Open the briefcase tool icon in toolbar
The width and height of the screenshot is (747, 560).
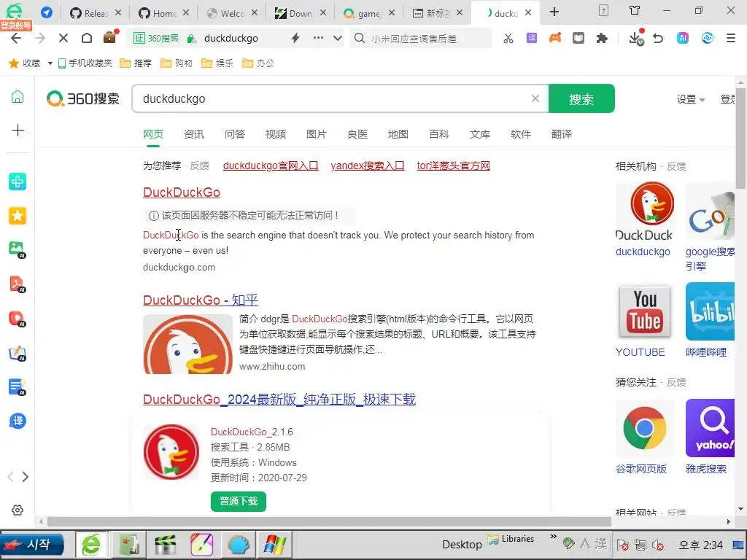click(x=109, y=37)
